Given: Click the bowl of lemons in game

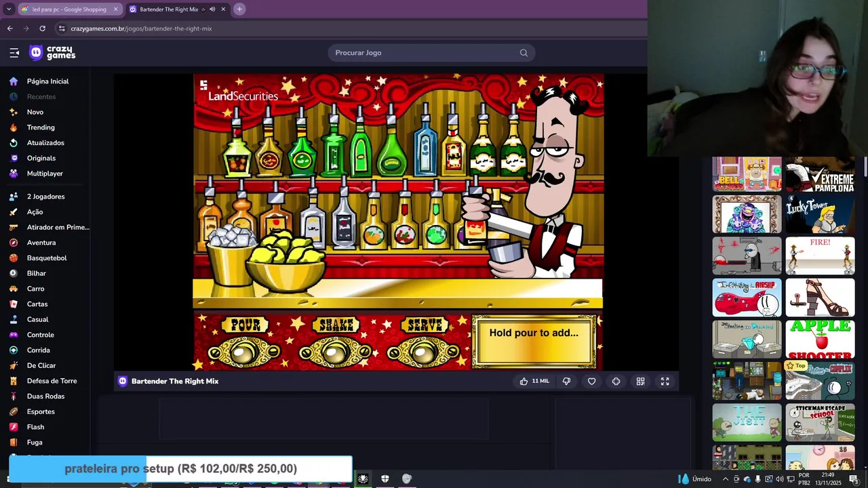Looking at the screenshot, I should [x=285, y=260].
